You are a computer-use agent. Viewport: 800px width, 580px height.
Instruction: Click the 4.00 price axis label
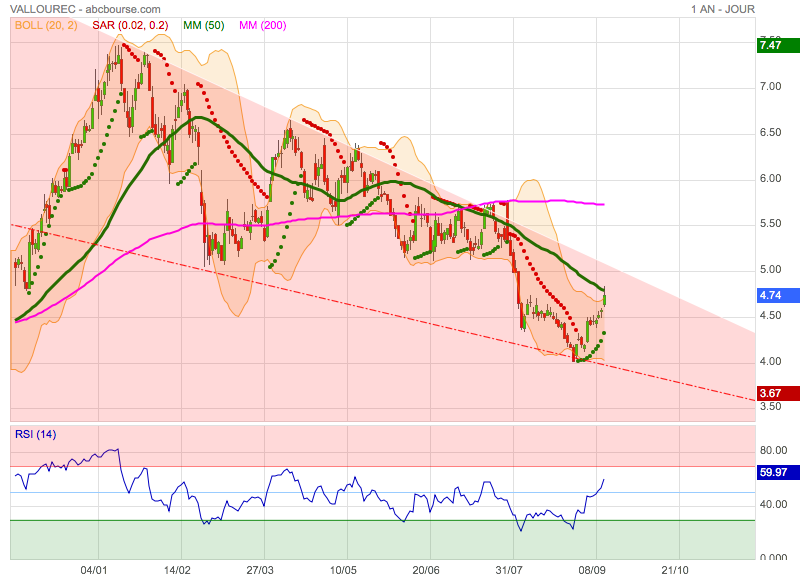pyautogui.click(x=770, y=361)
